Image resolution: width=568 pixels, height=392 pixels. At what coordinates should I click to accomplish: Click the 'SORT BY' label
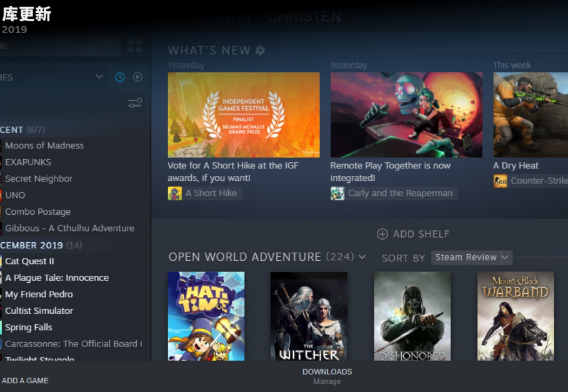[403, 258]
